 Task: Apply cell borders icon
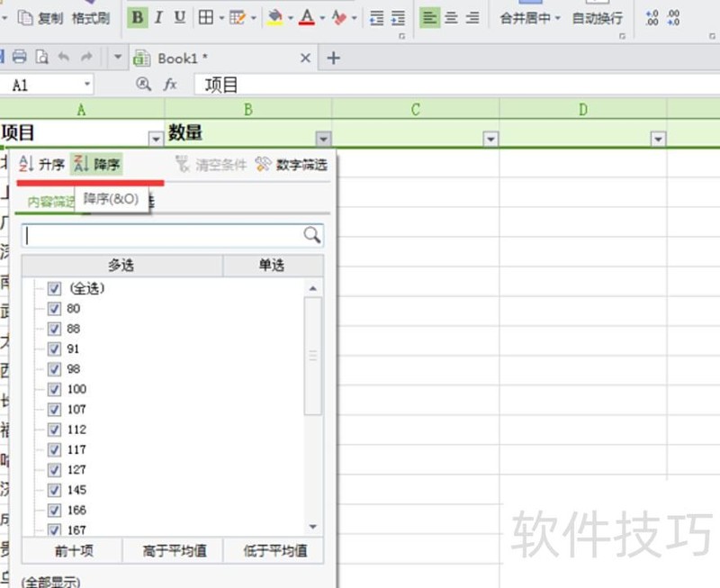[206, 17]
